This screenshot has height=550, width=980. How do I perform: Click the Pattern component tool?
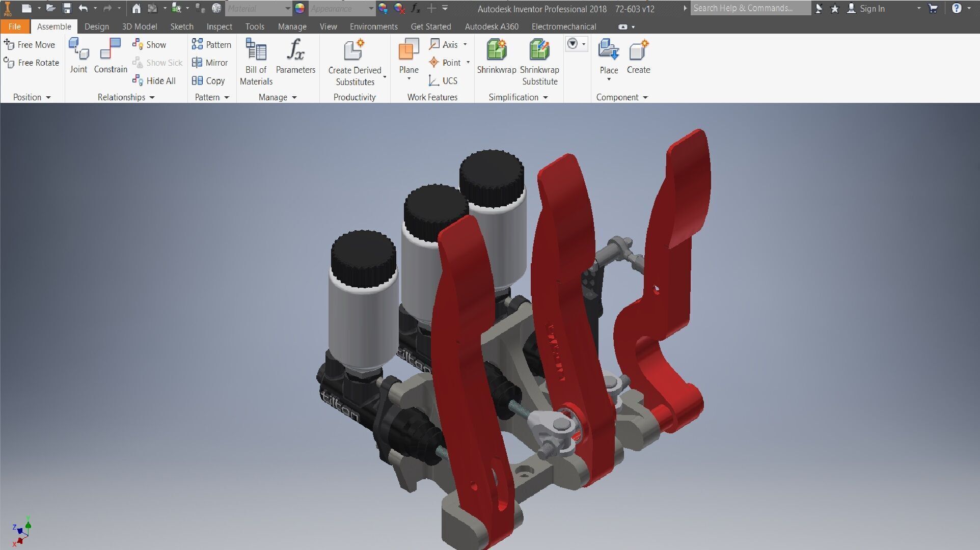point(211,45)
